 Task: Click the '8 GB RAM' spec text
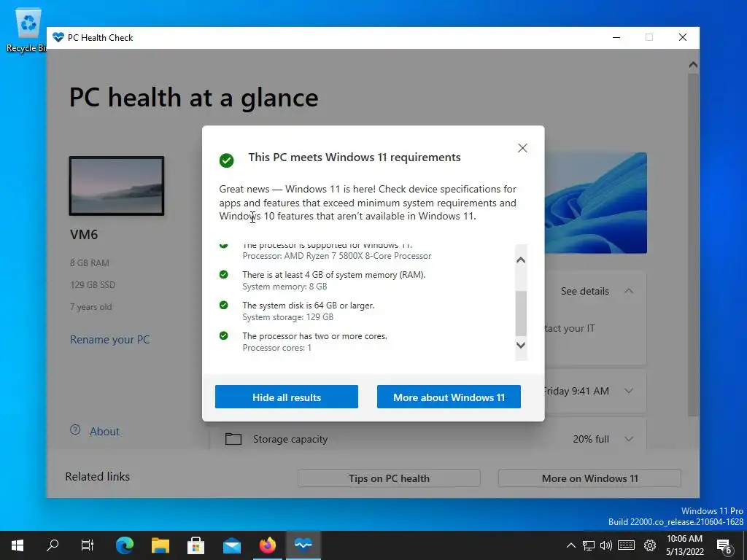tap(90, 262)
